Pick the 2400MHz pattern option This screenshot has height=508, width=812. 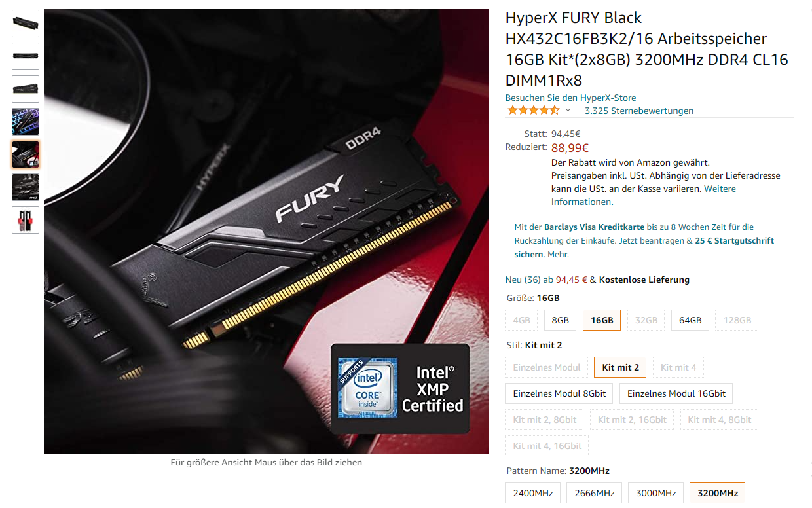pos(532,493)
